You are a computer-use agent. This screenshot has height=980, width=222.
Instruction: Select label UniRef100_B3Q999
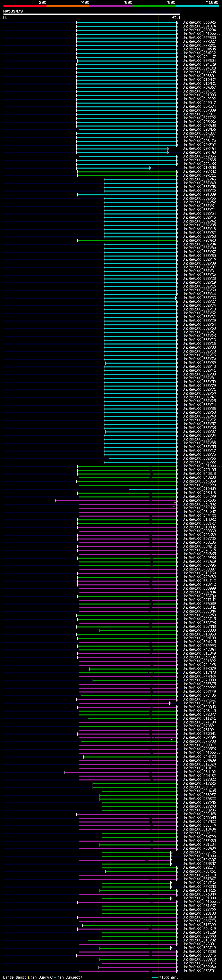[x=199, y=589]
